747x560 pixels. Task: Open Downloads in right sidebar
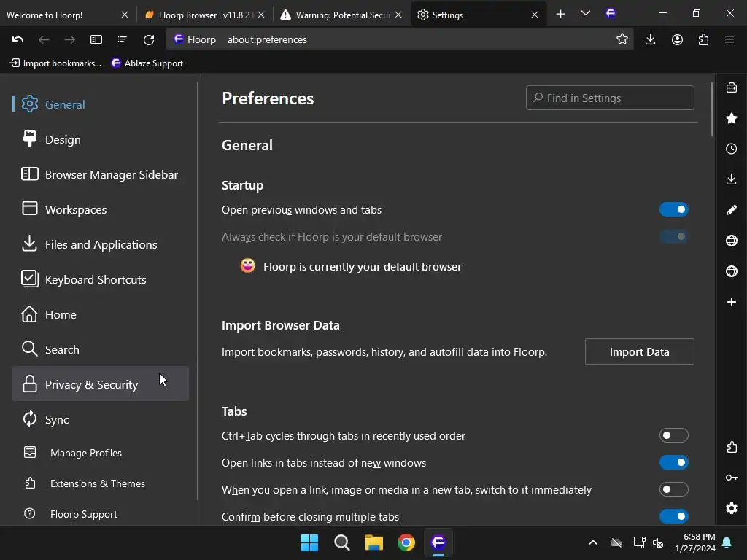(x=732, y=179)
